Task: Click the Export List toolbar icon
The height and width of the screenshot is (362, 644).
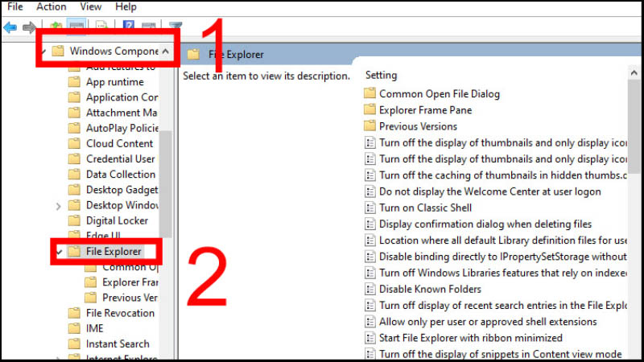Action: [x=101, y=26]
